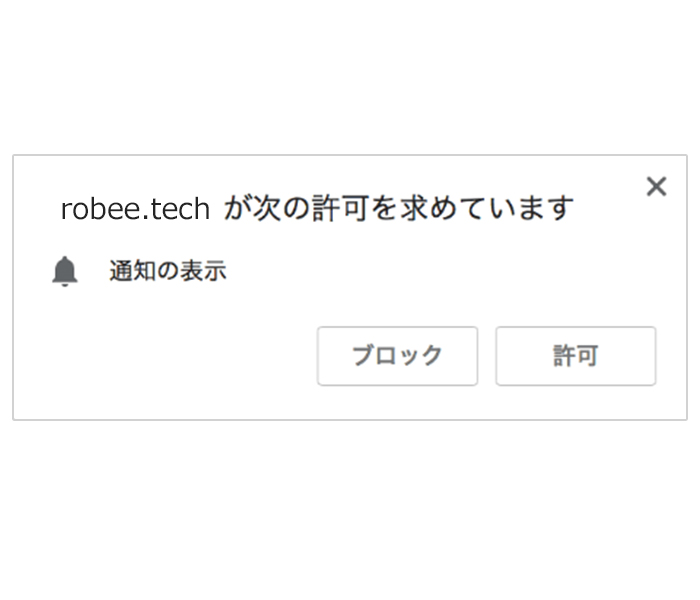700x600 pixels.
Task: Deny robee.tech's request via ブロック
Action: pos(397,356)
